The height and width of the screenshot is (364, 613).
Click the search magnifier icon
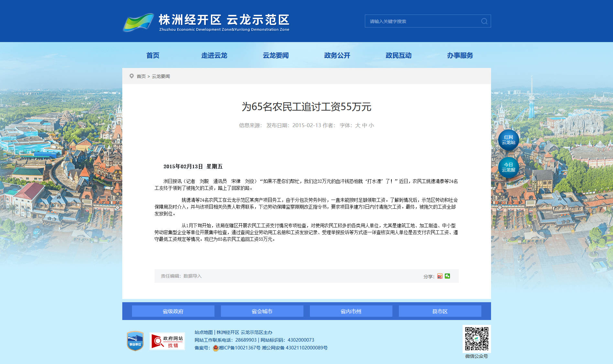[x=484, y=21]
